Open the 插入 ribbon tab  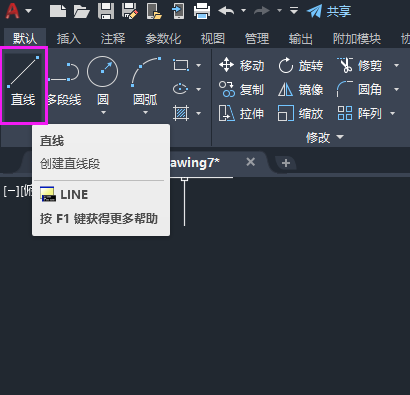(x=69, y=39)
